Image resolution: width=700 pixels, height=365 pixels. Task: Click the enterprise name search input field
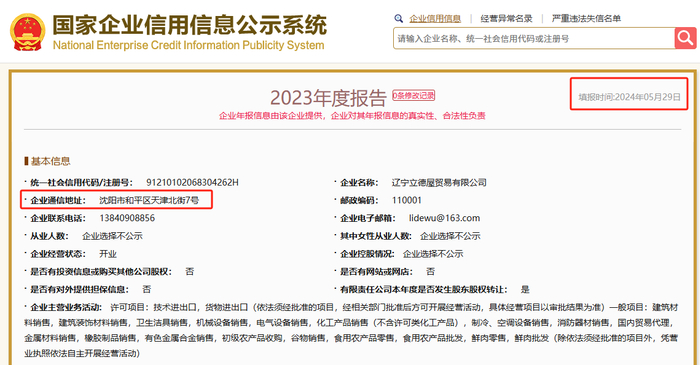click(x=534, y=38)
